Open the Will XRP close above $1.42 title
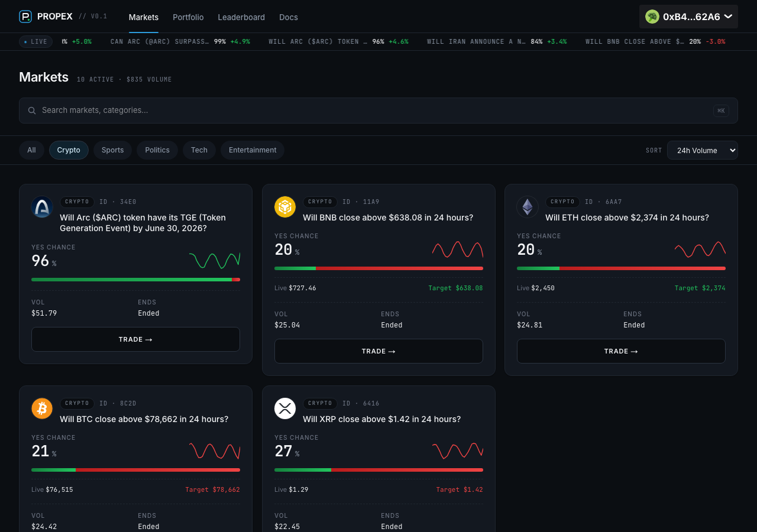757x532 pixels. click(381, 419)
